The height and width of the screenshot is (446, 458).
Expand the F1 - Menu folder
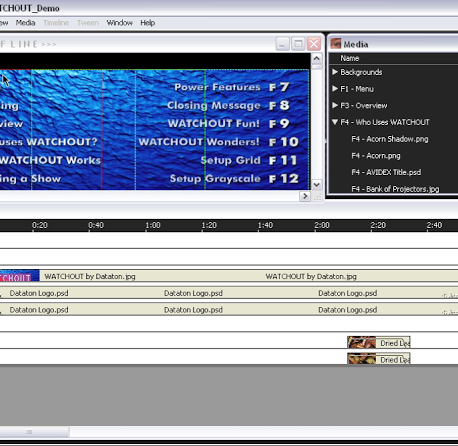click(x=335, y=88)
